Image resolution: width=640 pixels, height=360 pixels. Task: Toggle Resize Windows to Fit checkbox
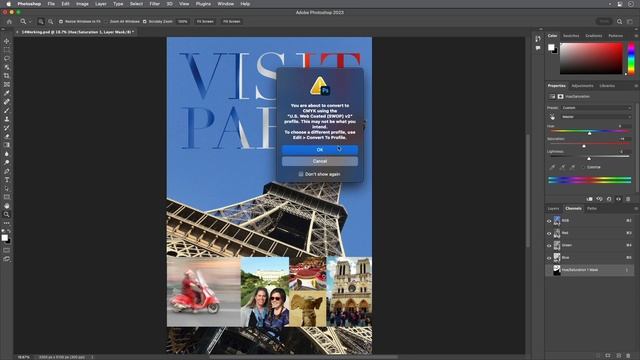61,22
